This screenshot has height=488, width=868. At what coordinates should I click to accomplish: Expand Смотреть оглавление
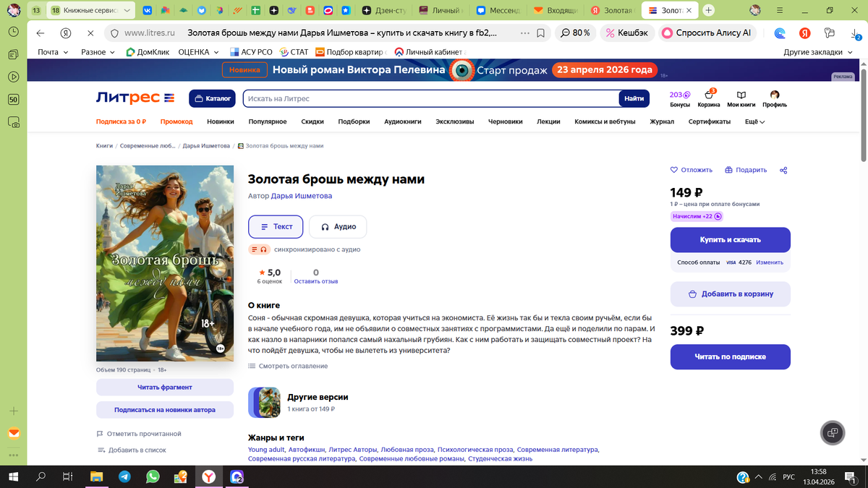point(288,366)
